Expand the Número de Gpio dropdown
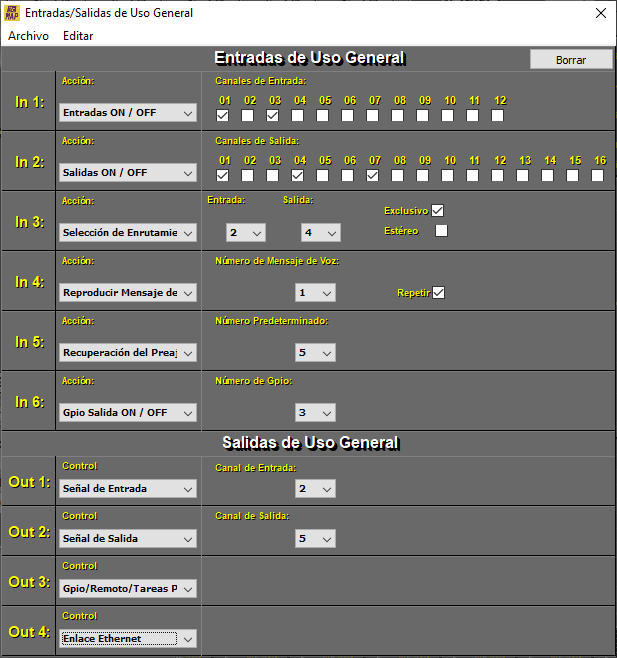Image resolution: width=617 pixels, height=658 pixels. coord(315,413)
